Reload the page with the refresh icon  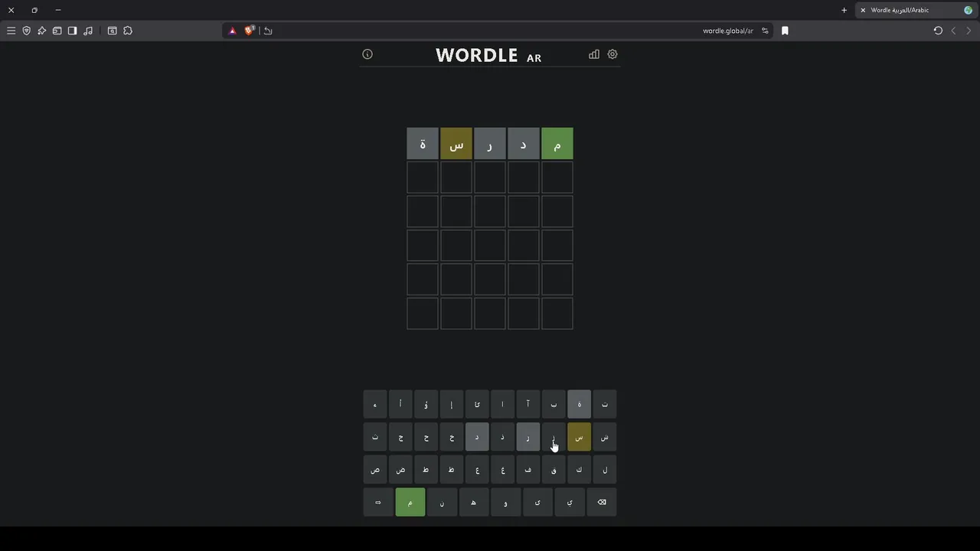tap(938, 31)
